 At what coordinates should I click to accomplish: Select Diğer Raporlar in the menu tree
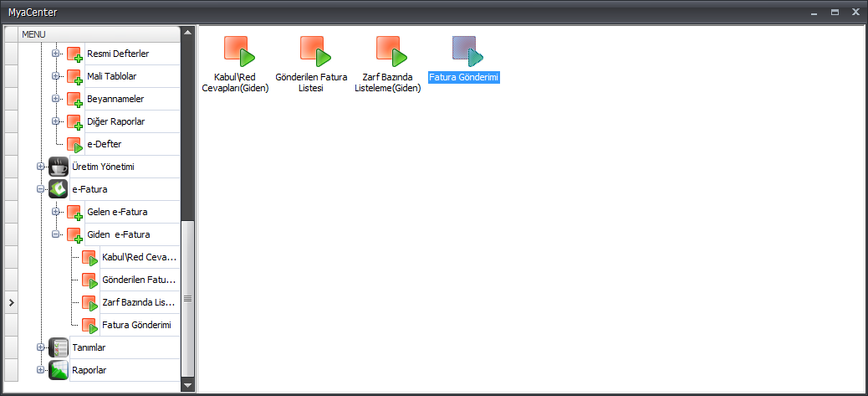pos(116,121)
